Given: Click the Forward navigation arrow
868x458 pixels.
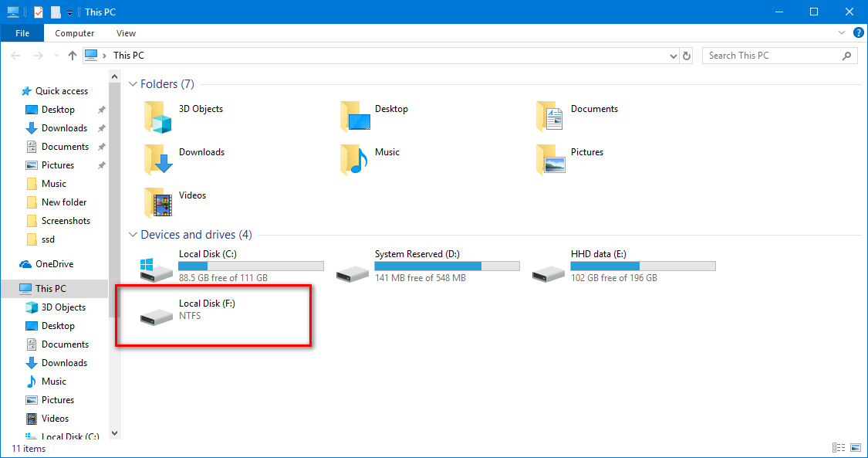Looking at the screenshot, I should coord(39,56).
